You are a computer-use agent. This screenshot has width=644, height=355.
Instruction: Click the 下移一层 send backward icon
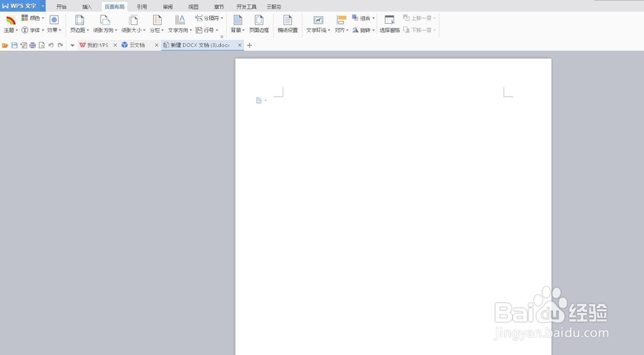tap(406, 30)
